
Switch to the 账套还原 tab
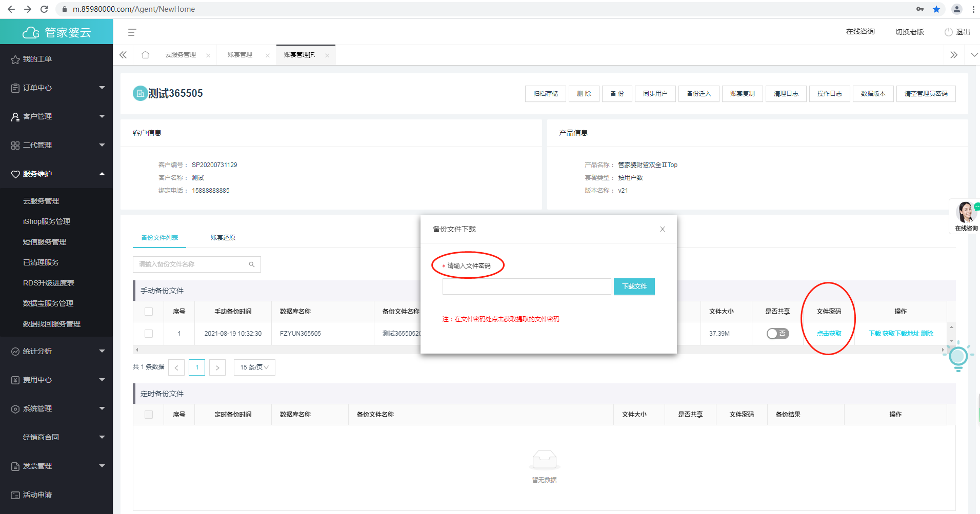(223, 238)
